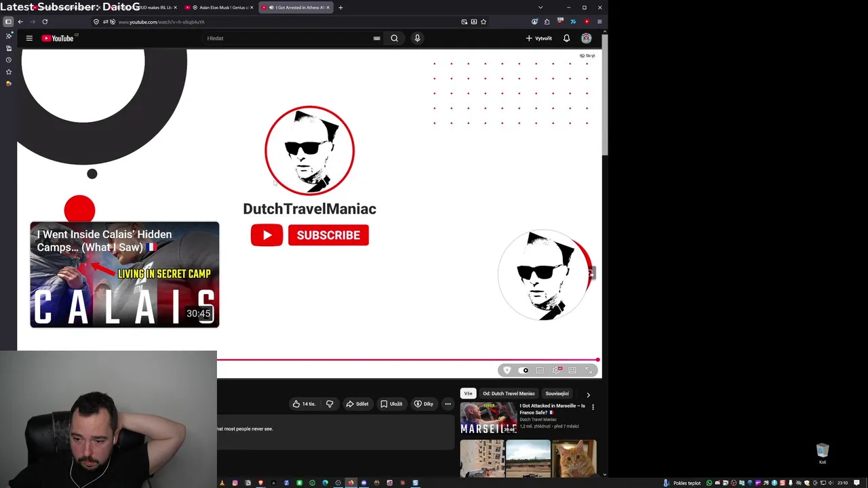This screenshot has width=868, height=488.
Task: Toggle subtitles with the captions icon
Action: point(540,370)
